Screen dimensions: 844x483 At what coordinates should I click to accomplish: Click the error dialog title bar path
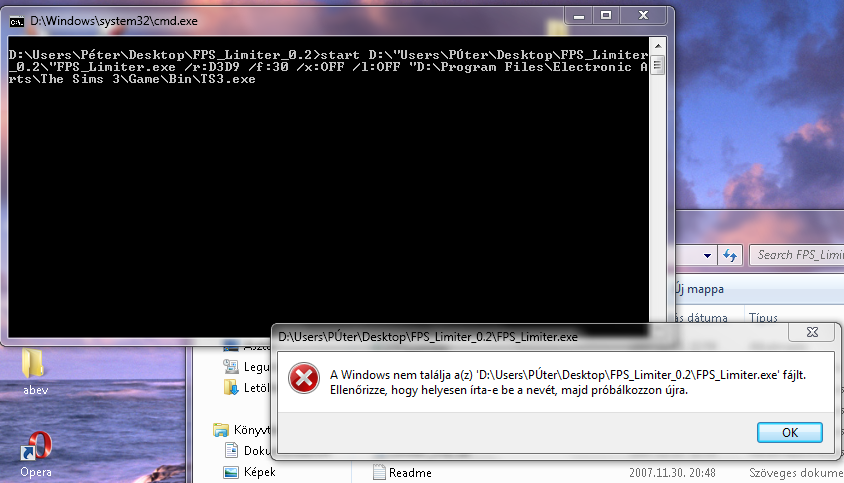coord(428,337)
